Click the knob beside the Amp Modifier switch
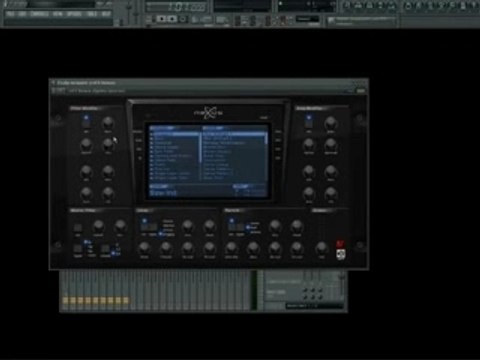Image resolution: width=480 pixels, height=360 pixels. (x=330, y=123)
